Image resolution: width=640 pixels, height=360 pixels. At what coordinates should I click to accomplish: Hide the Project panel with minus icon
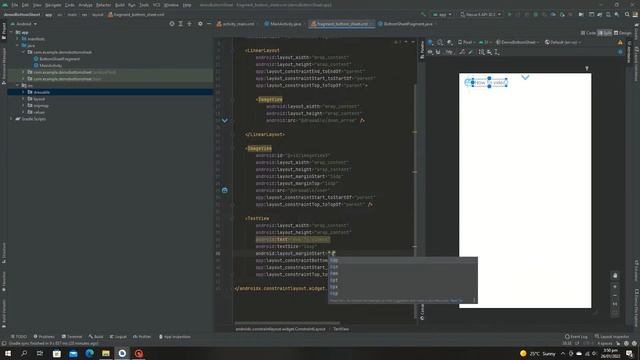point(209,24)
